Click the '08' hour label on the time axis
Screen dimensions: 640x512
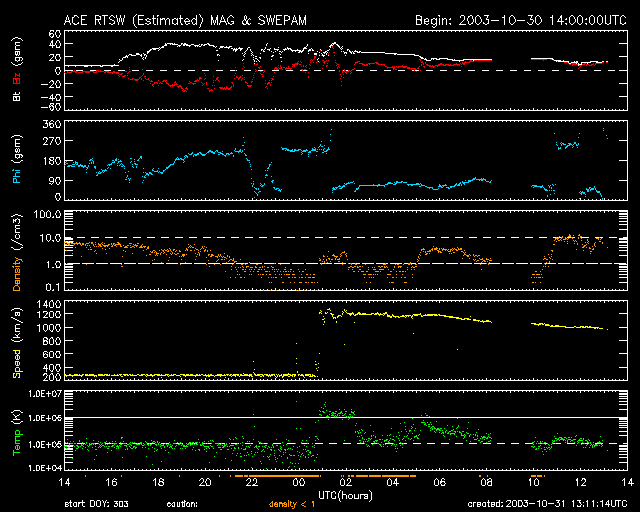click(x=487, y=483)
